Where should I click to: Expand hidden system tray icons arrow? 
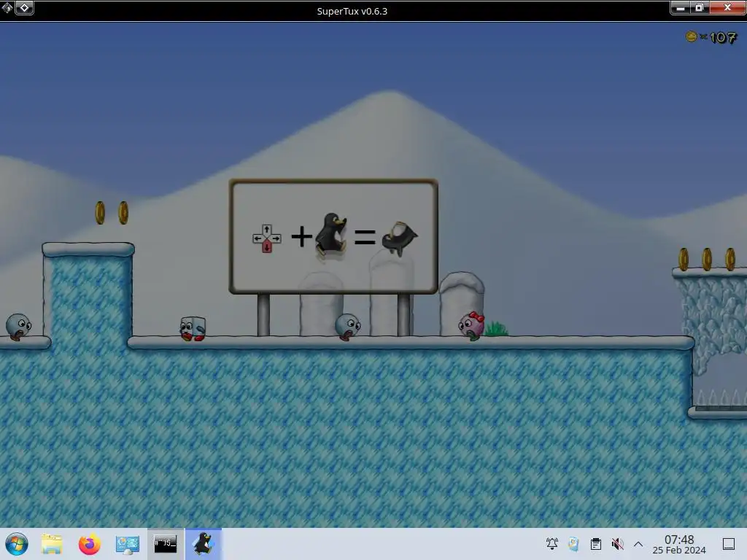(638, 544)
